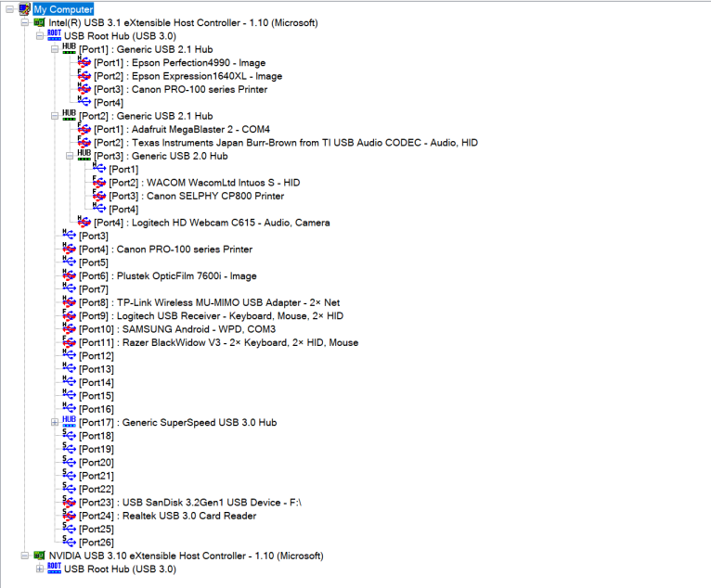Click the Logitech HD Webcam C615 icon
The image size is (711, 588).
(x=84, y=222)
